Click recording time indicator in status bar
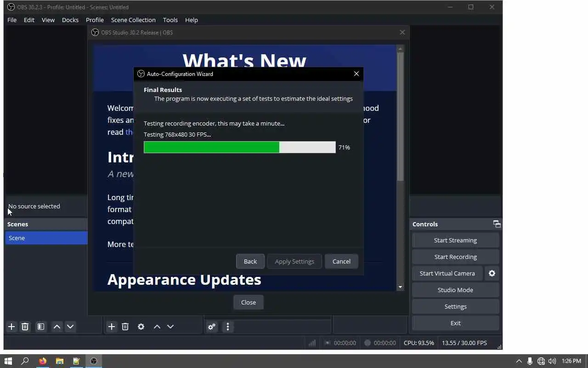Screen dimensions: 588x368 pyautogui.click(x=380, y=343)
